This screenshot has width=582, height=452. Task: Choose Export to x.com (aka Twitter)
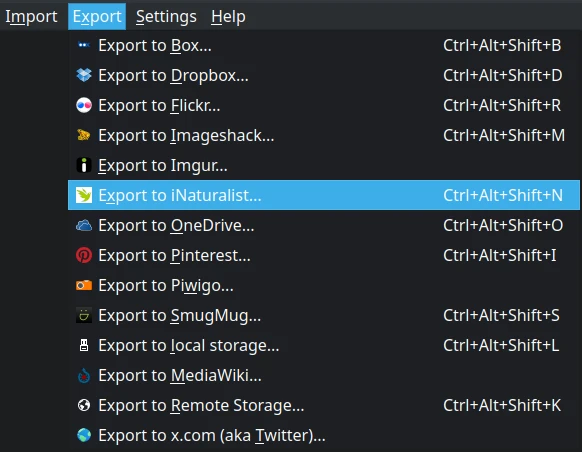click(324, 435)
